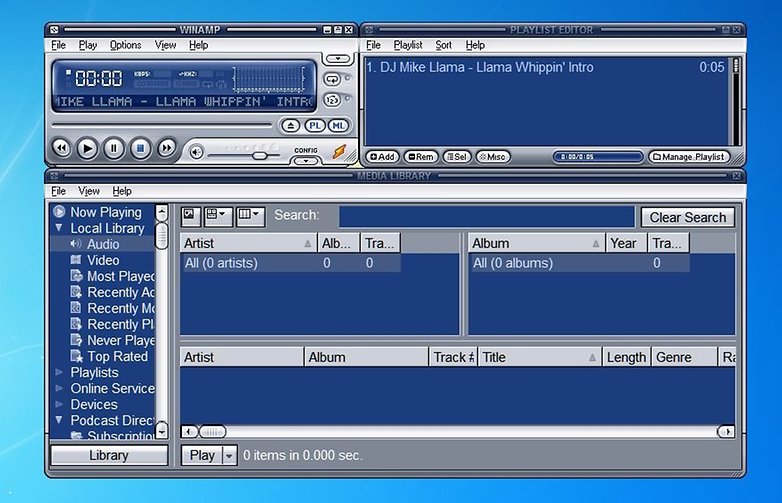
Task: Toggle repeat mode button
Action: click(x=332, y=79)
